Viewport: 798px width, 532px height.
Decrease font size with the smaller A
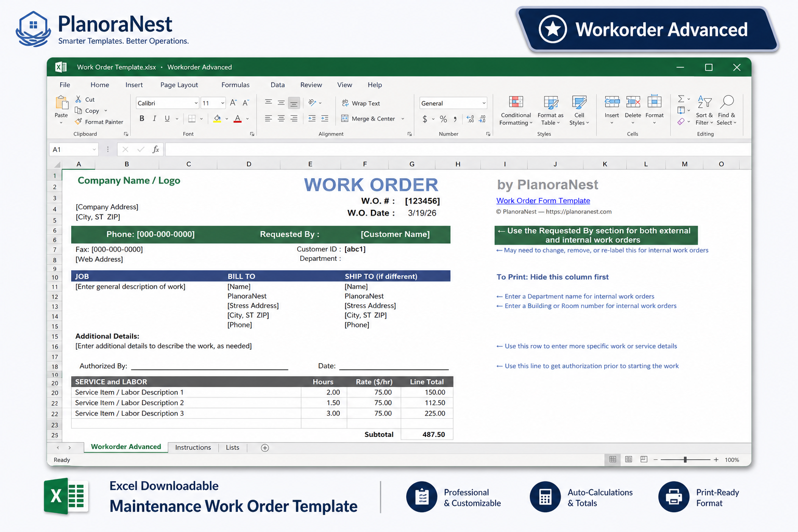pyautogui.click(x=246, y=103)
